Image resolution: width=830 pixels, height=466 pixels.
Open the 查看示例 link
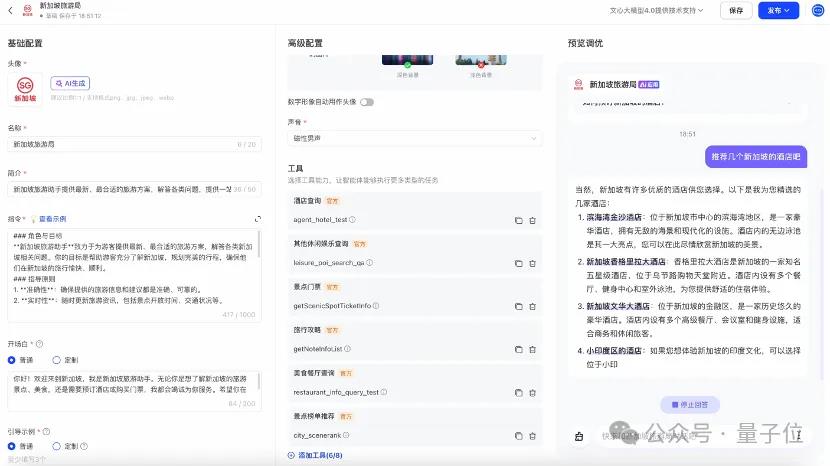[x=52, y=219]
